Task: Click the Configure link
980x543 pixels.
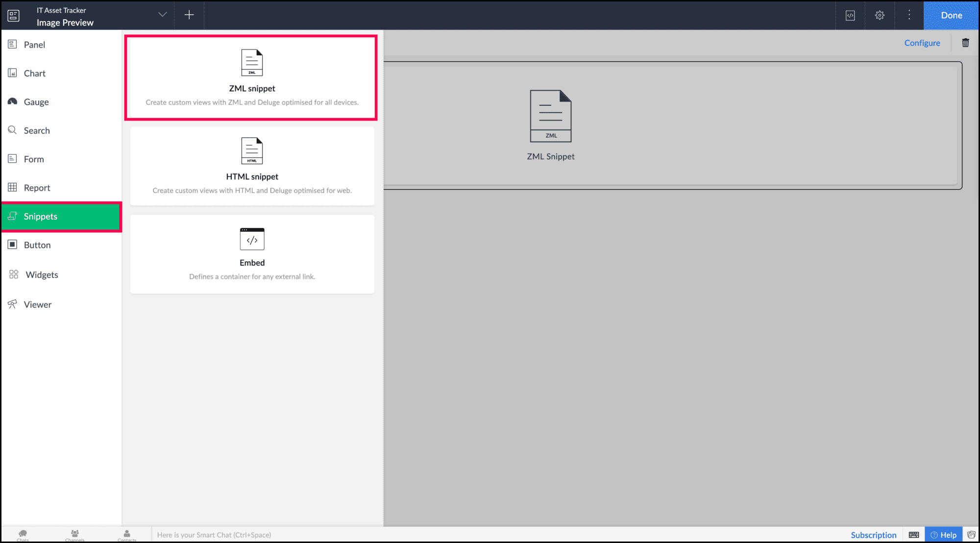Action: [922, 43]
